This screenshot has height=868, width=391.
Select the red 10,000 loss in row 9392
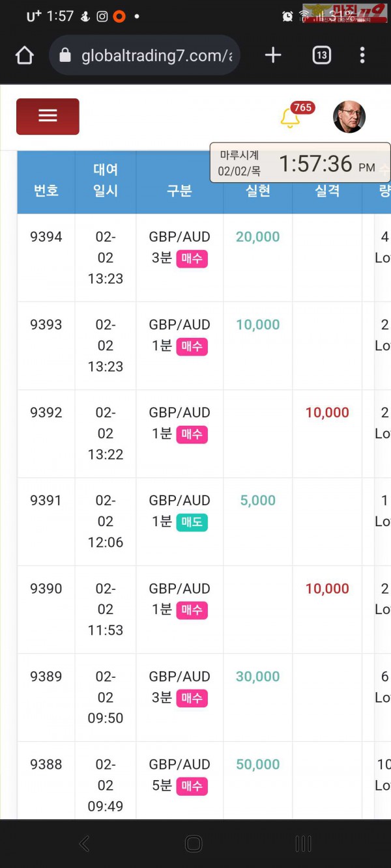click(327, 413)
